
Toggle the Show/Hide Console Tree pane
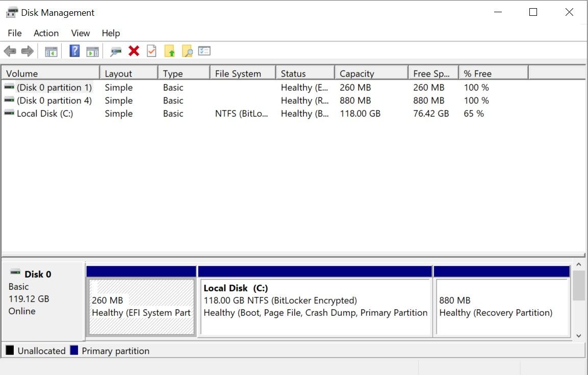52,51
